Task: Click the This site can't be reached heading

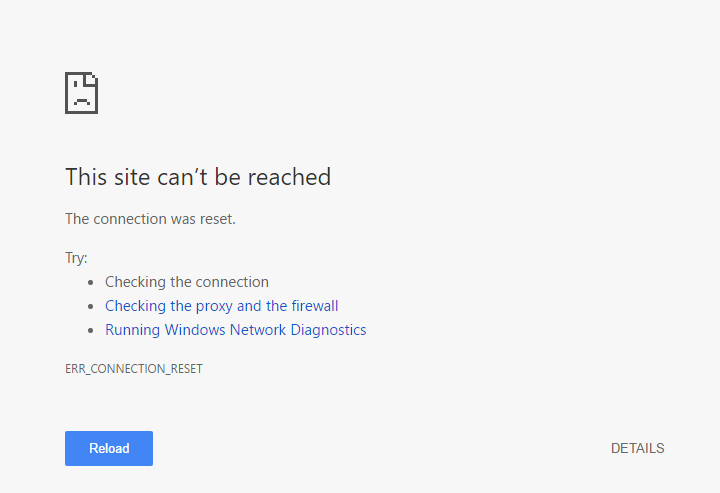Action: tap(198, 177)
